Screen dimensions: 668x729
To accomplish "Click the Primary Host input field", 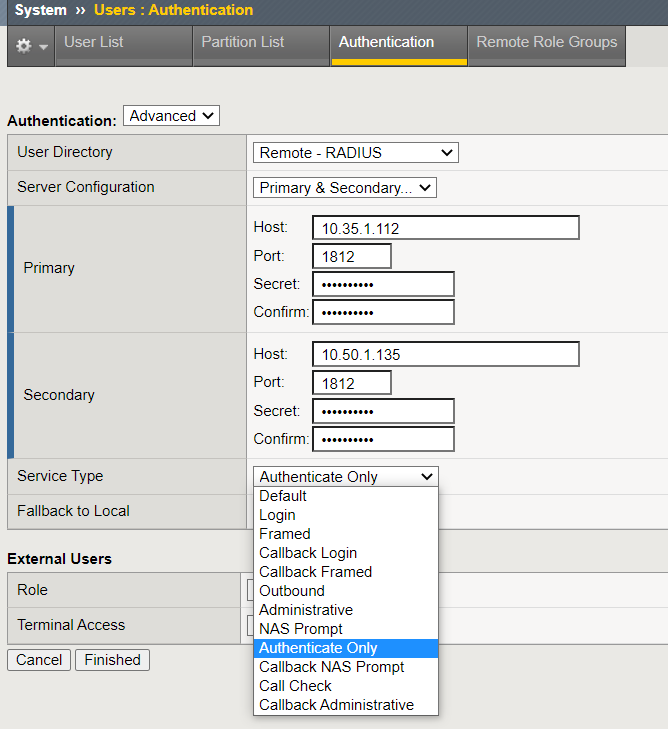I will pyautogui.click(x=445, y=228).
